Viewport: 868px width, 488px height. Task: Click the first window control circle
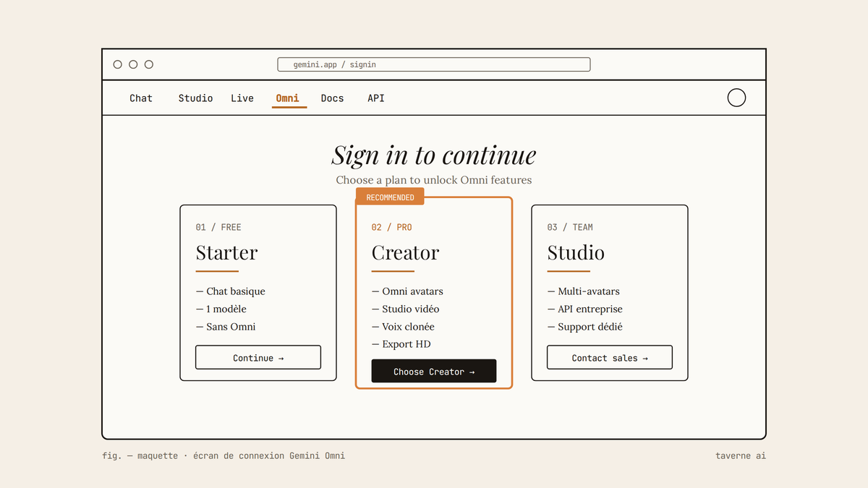[x=117, y=64]
